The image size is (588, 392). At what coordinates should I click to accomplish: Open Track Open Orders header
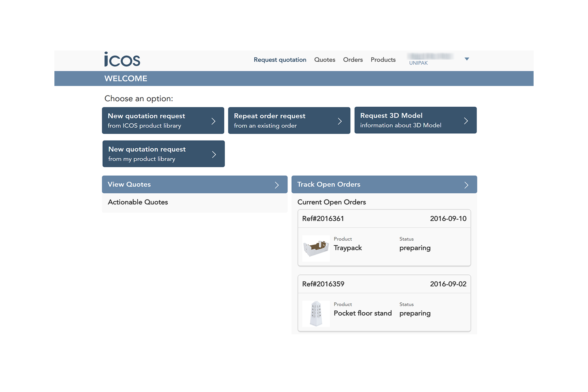click(x=384, y=184)
